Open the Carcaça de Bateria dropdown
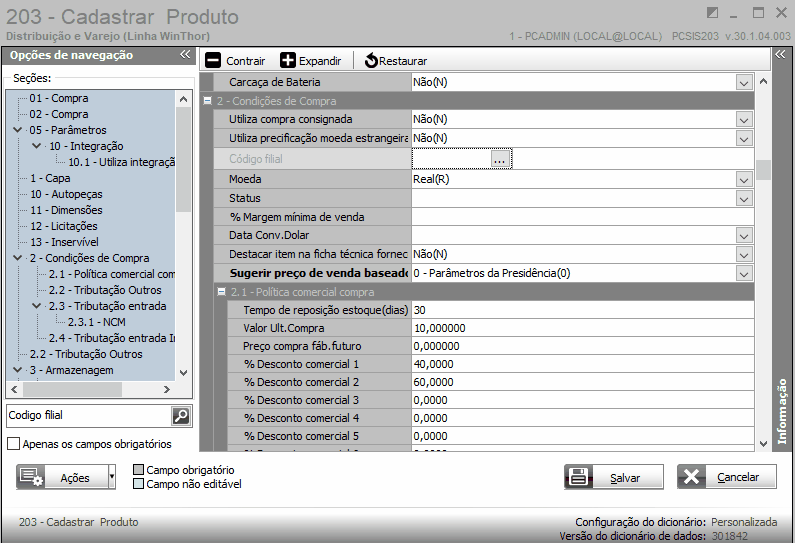The height and width of the screenshot is (543, 795). pos(744,82)
